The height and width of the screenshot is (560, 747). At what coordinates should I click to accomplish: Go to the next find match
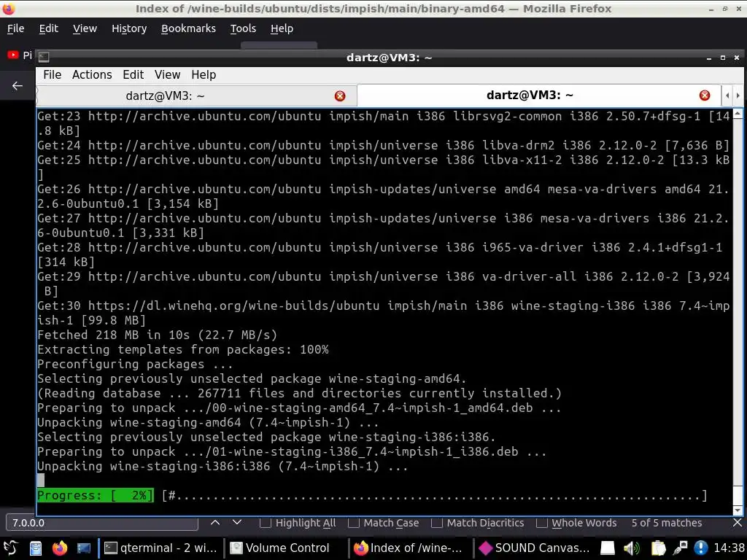pyautogui.click(x=237, y=522)
